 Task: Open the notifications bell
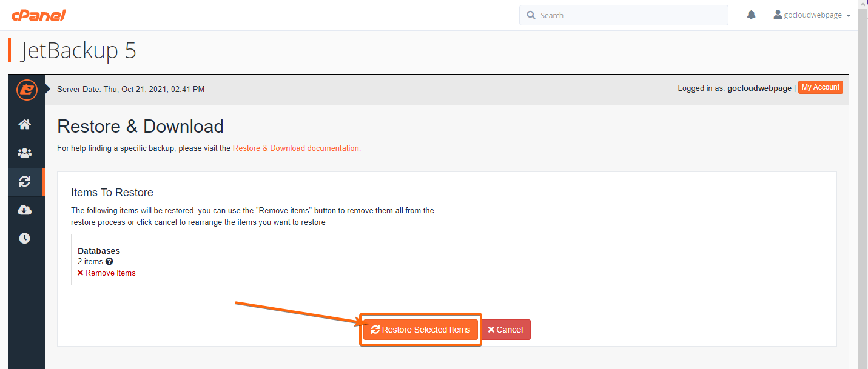752,15
